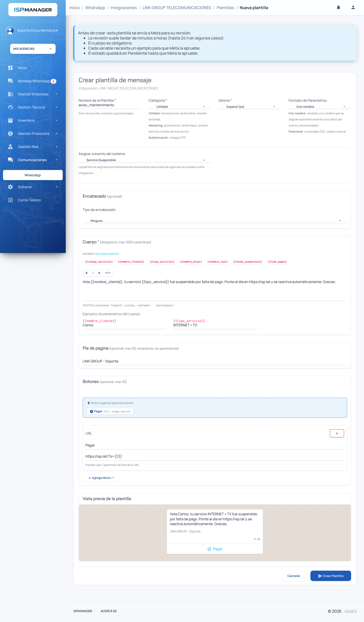Apply monospace code formatting to body
Viewport: 364px width, 622px height.
(x=108, y=273)
